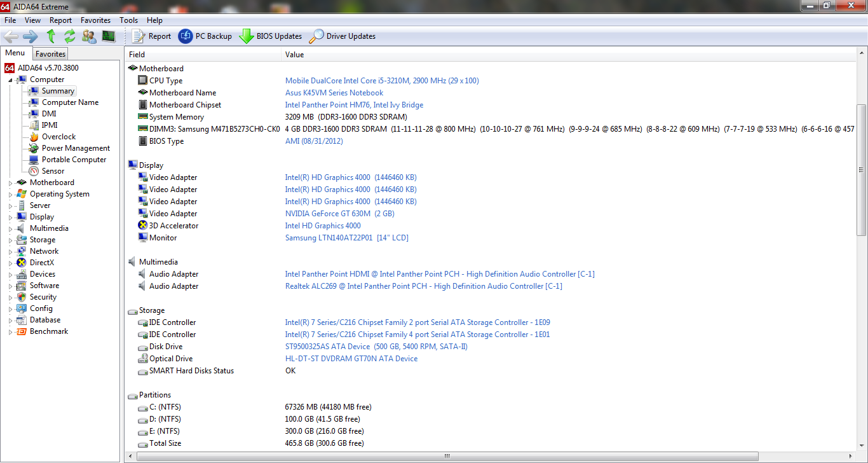
Task: Open the Tools menu
Action: point(129,20)
